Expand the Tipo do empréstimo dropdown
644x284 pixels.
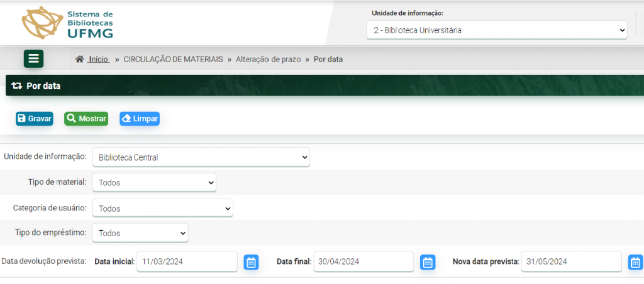pyautogui.click(x=140, y=233)
